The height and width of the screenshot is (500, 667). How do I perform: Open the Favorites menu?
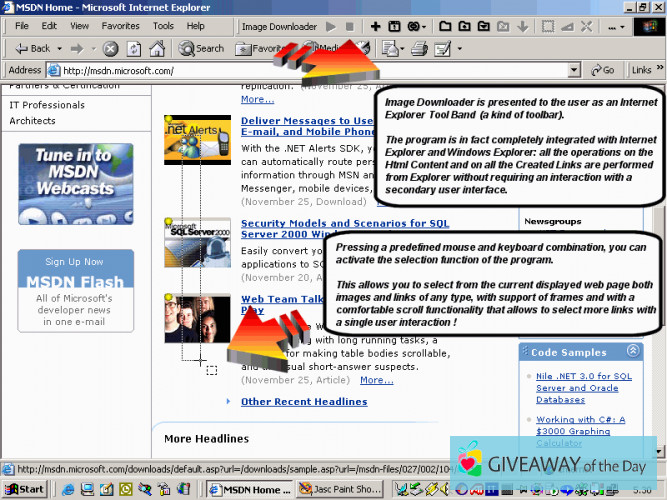[x=120, y=26]
